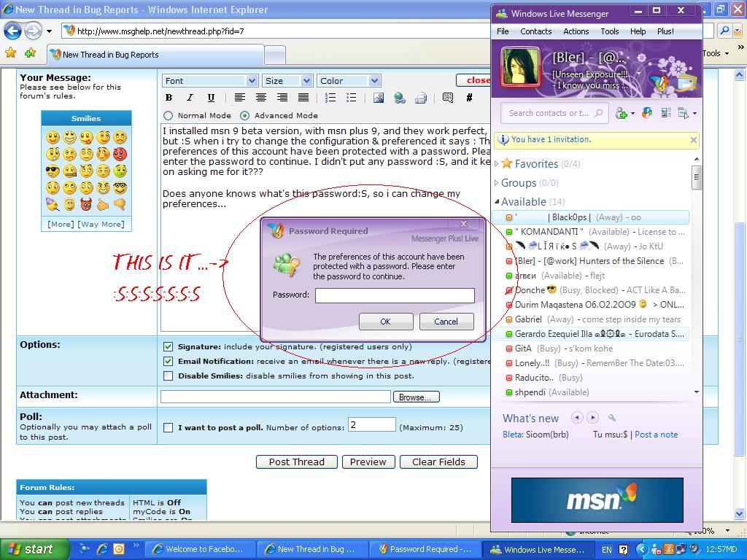Expand the Favorites group in contacts
The height and width of the screenshot is (560, 747).
tap(498, 164)
